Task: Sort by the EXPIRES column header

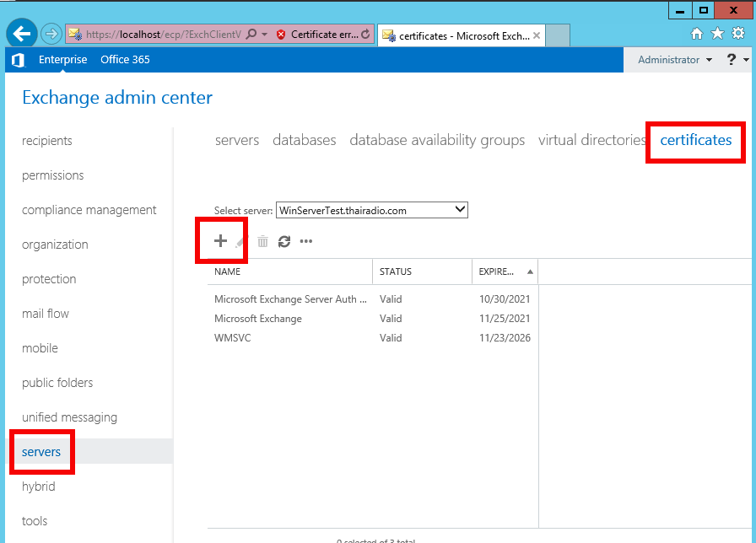Action: tap(504, 271)
